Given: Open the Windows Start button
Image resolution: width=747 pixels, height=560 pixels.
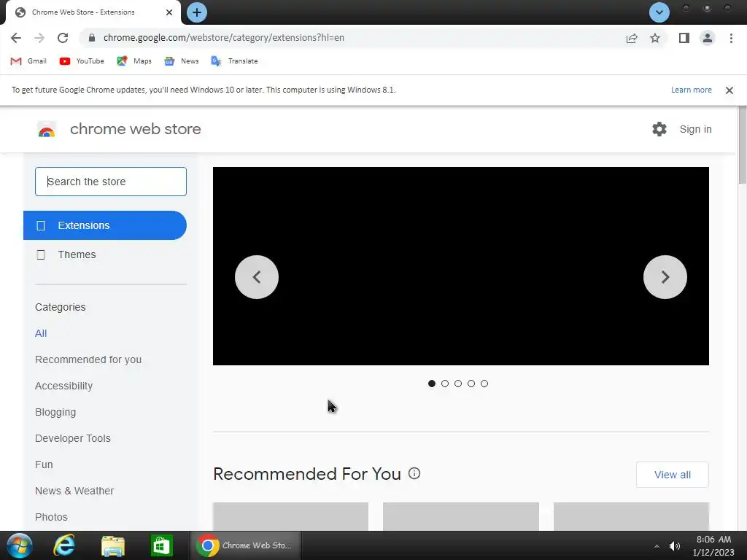Looking at the screenshot, I should click(x=20, y=545).
